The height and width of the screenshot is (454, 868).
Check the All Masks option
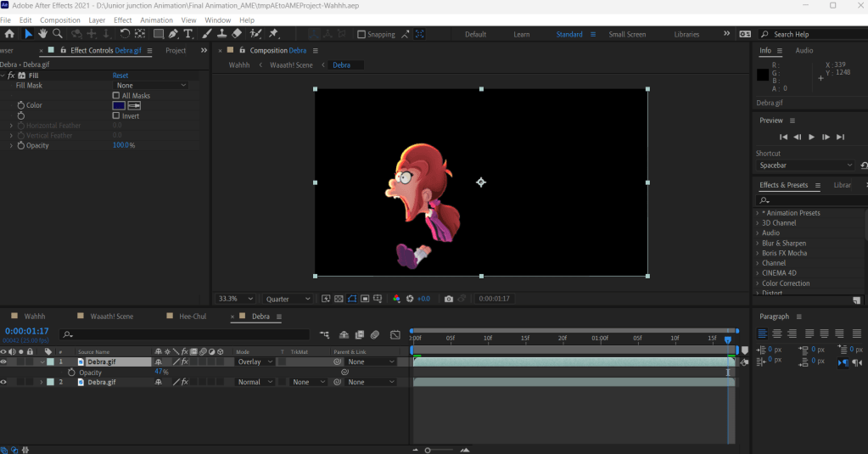coord(116,96)
